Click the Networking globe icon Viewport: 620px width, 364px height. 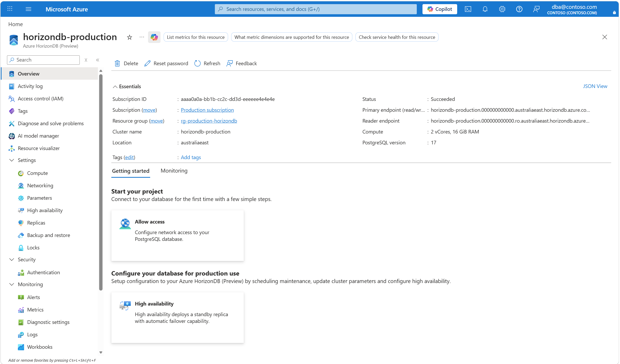(21, 185)
